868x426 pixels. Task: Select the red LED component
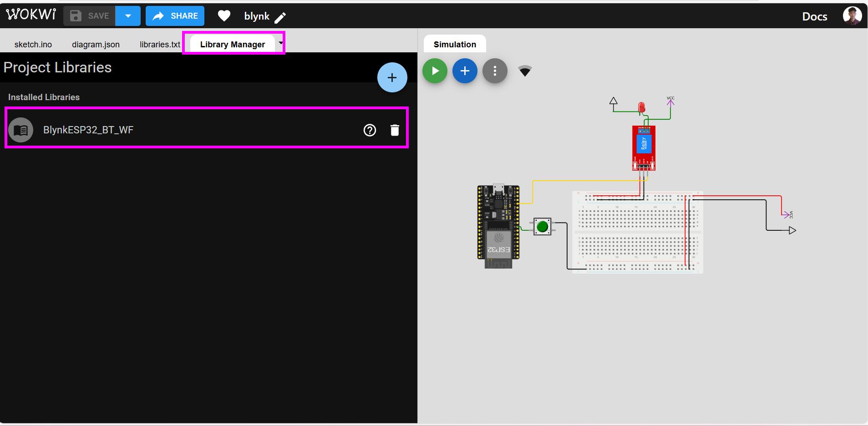[x=641, y=107]
